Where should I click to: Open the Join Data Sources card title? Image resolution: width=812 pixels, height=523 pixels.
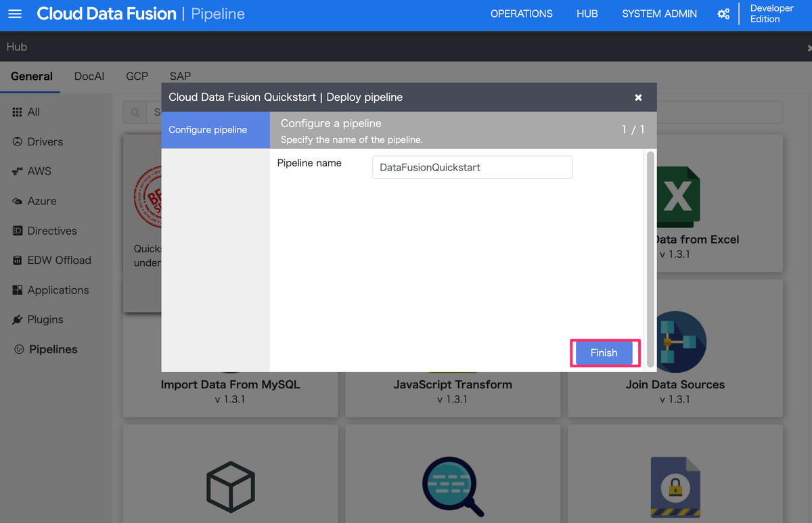coord(675,385)
